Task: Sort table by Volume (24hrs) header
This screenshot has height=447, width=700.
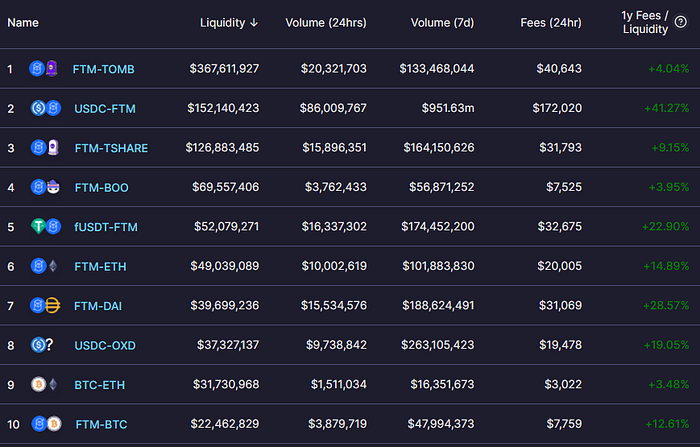Action: click(326, 23)
